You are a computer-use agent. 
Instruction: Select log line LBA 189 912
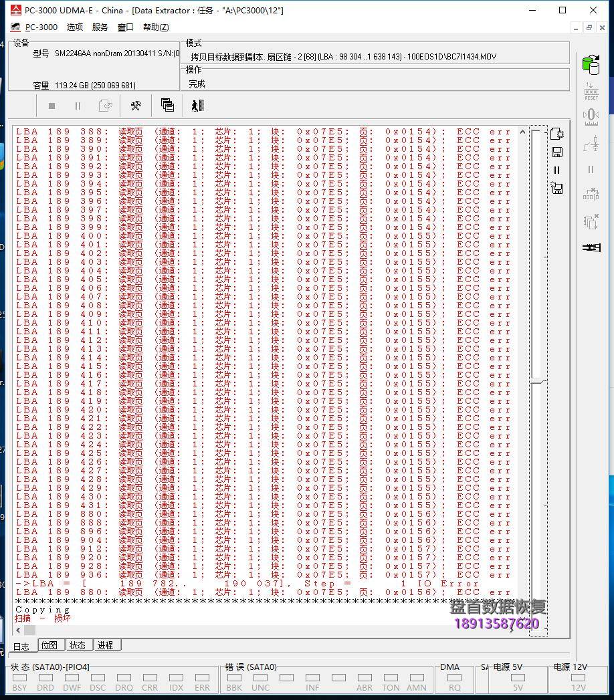pos(264,549)
